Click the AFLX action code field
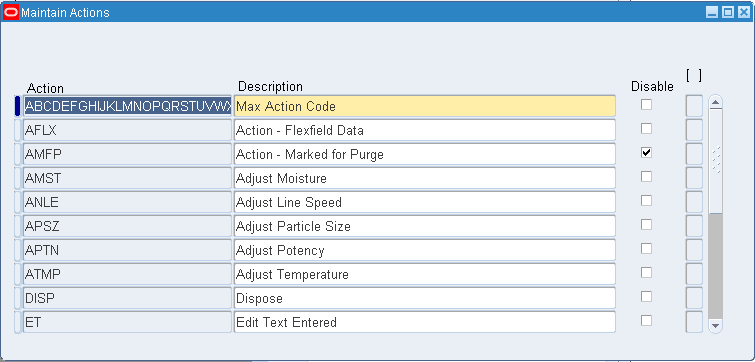755x362 pixels. tap(127, 130)
